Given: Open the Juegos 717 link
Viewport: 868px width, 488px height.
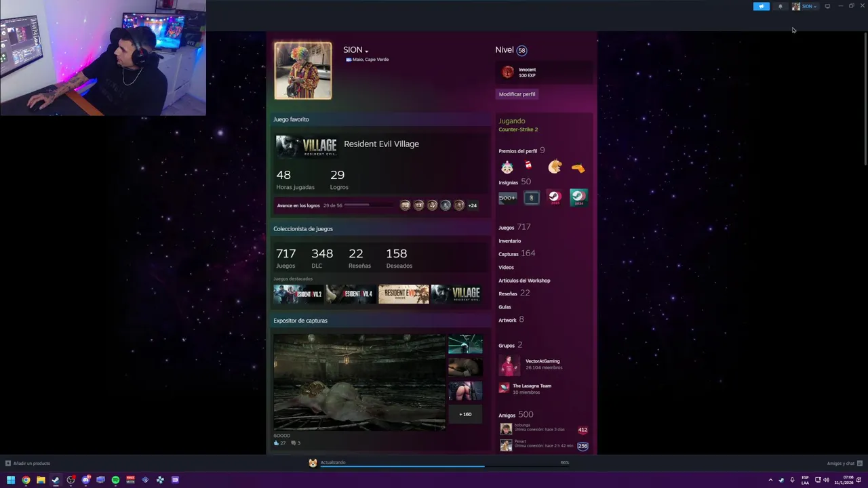Looking at the screenshot, I should (x=514, y=227).
